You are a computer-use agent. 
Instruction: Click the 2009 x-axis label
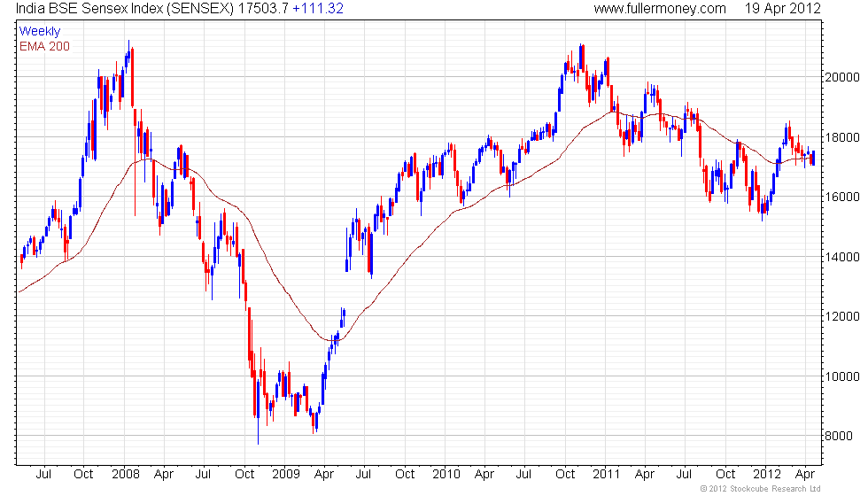[285, 475]
